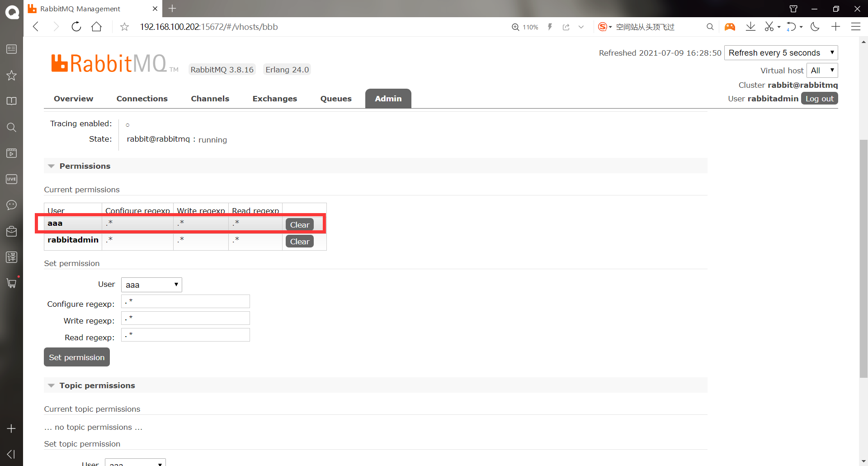The image size is (868, 466).
Task: Open the User dropdown showing aaa
Action: (x=151, y=285)
